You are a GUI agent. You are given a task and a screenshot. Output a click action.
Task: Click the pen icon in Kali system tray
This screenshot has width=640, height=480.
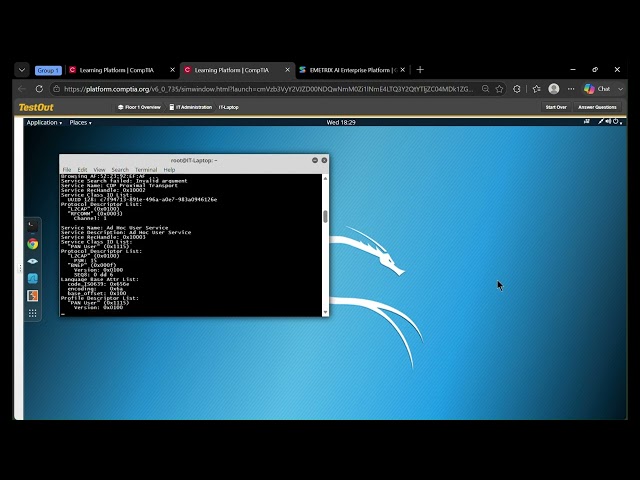pyautogui.click(x=601, y=121)
